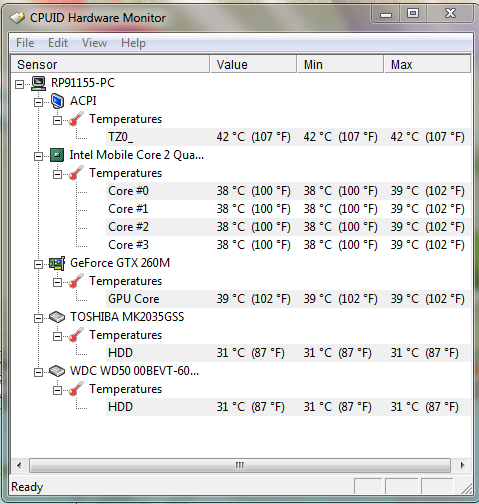Open the View menu
Viewport: 479px width, 504px height.
94,43
